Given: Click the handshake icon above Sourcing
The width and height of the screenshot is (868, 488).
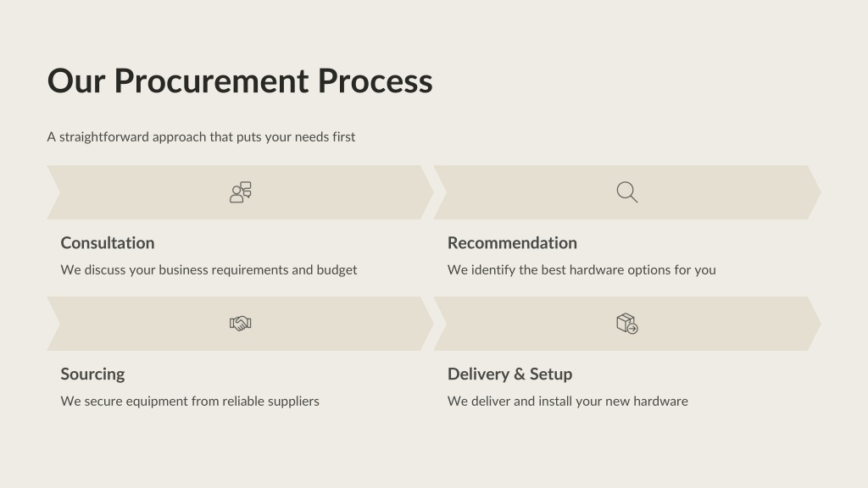Looking at the screenshot, I should (241, 324).
